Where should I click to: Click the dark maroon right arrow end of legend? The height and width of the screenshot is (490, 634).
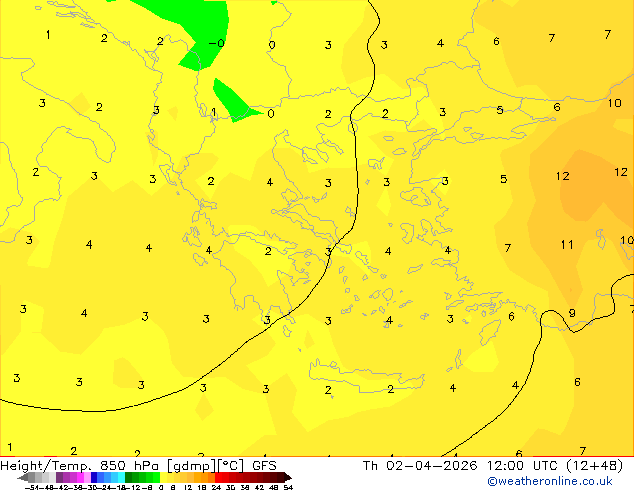click(x=288, y=477)
